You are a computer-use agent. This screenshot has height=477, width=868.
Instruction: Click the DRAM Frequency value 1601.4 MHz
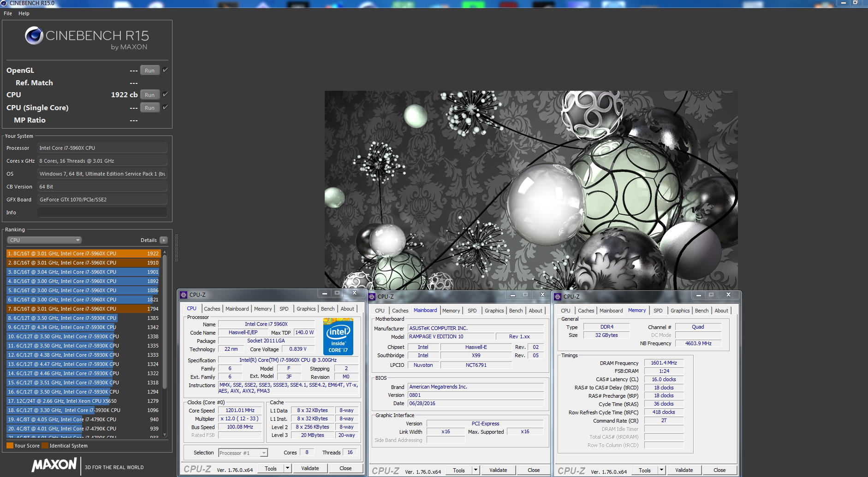coord(664,363)
